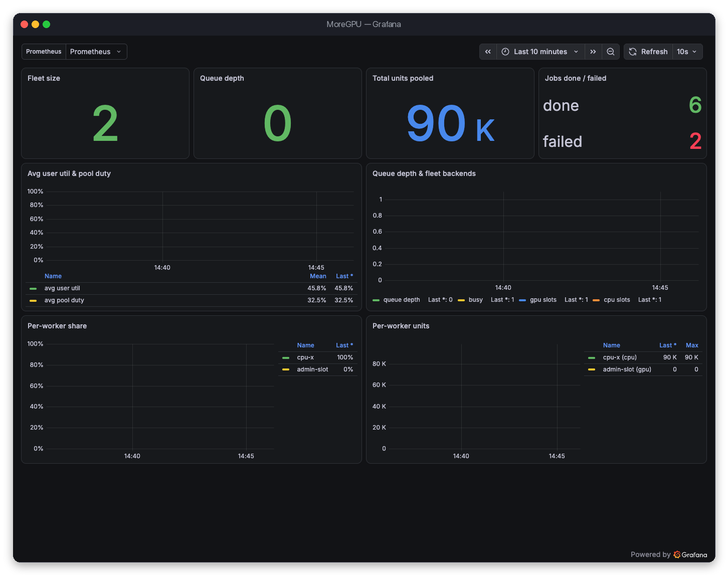Image resolution: width=728 pixels, height=575 pixels.
Task: Click avg user util mean value 45.8%
Action: [x=317, y=288]
